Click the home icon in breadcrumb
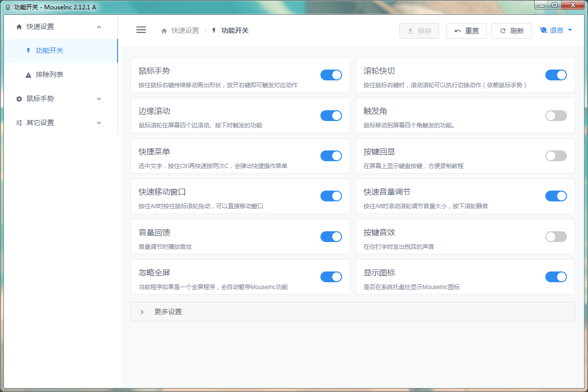 (164, 31)
